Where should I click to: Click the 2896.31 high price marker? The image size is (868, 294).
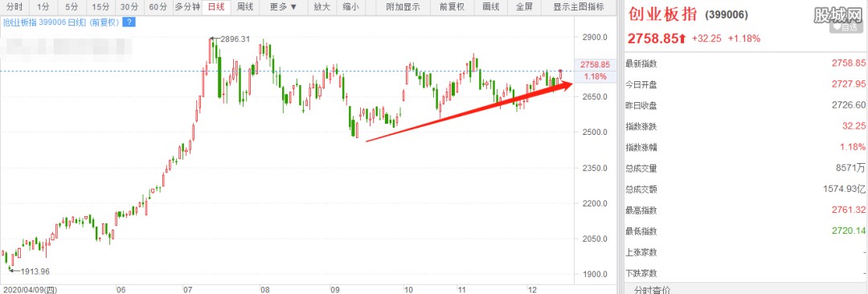(235, 39)
